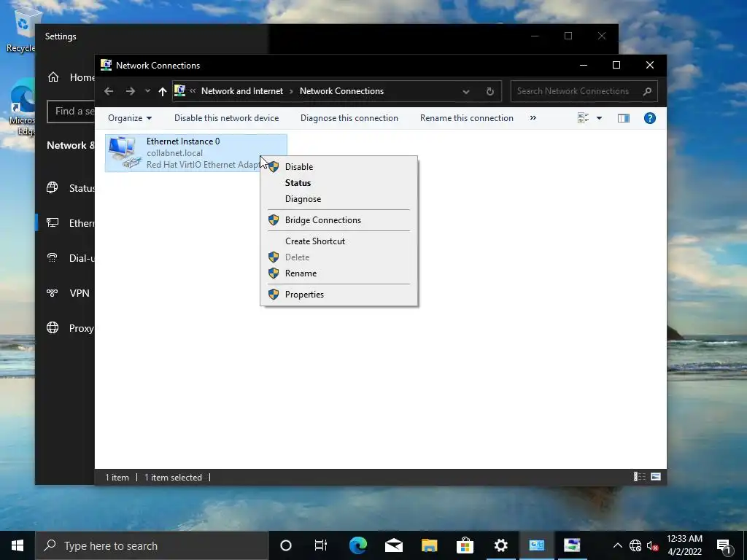Screen dimensions: 747x560
Task: Open Help with the question mark icon
Action: 650,118
